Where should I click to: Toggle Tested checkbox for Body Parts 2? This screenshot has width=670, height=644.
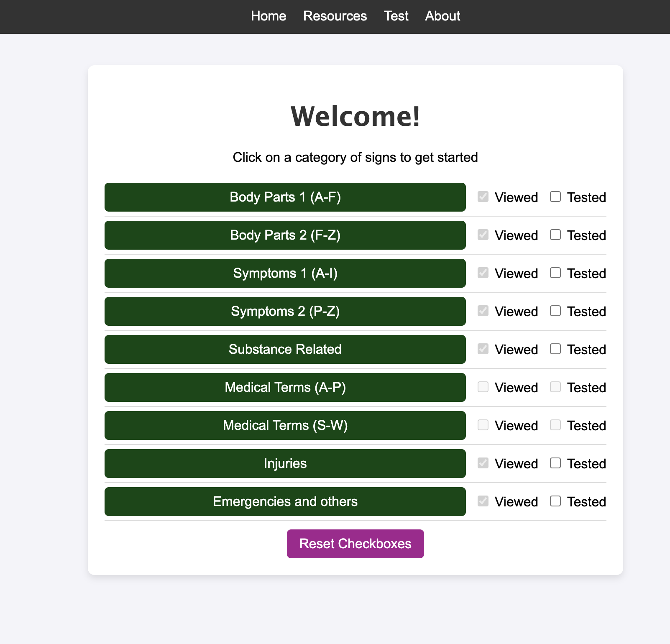555,235
